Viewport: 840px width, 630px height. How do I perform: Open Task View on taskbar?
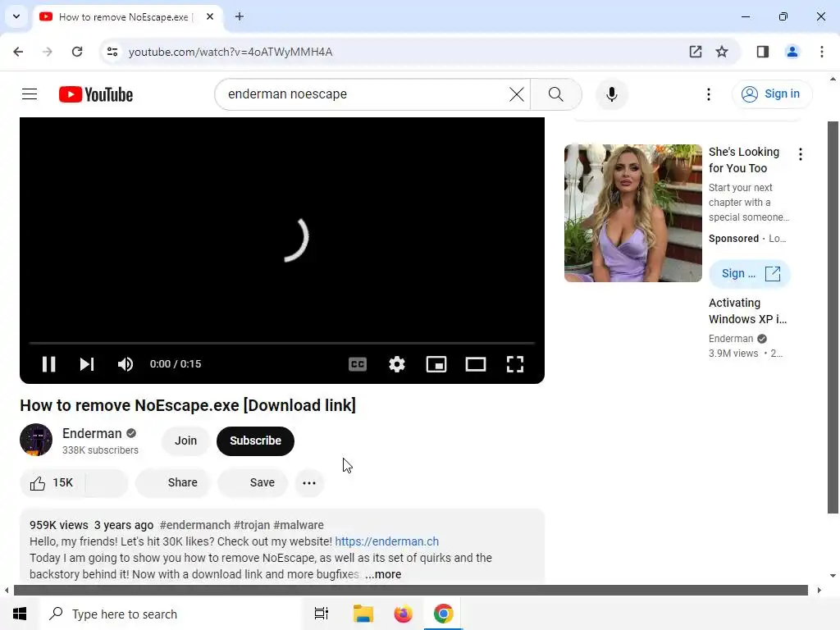pos(321,614)
